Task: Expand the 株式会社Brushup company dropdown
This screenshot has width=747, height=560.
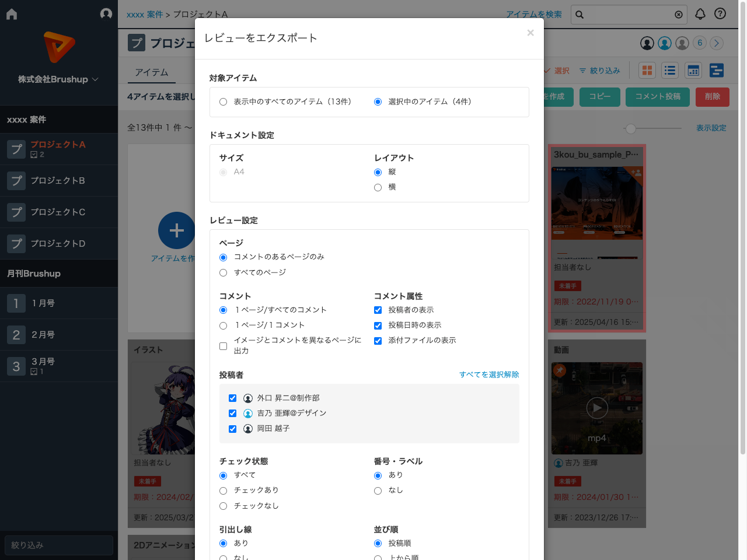Action: (58, 80)
